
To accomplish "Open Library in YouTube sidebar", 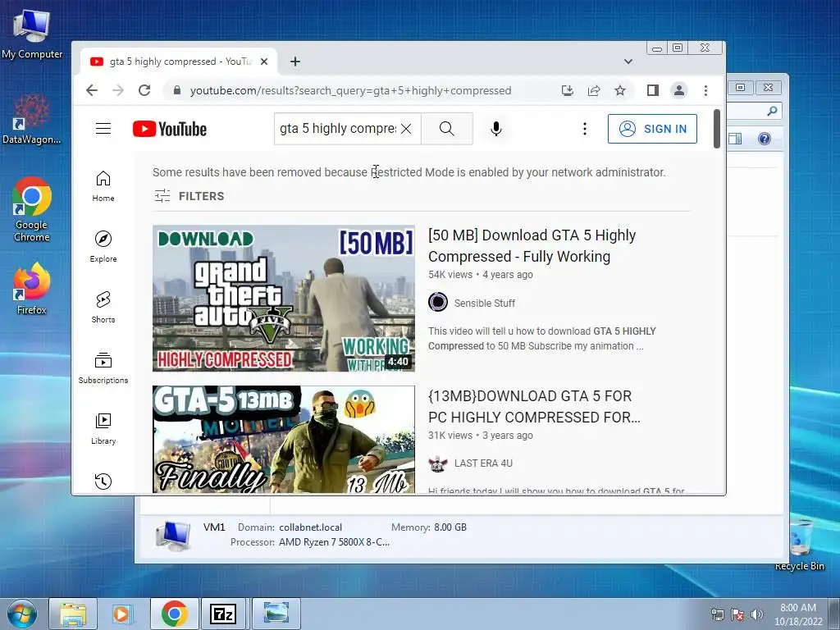I will coord(103,428).
